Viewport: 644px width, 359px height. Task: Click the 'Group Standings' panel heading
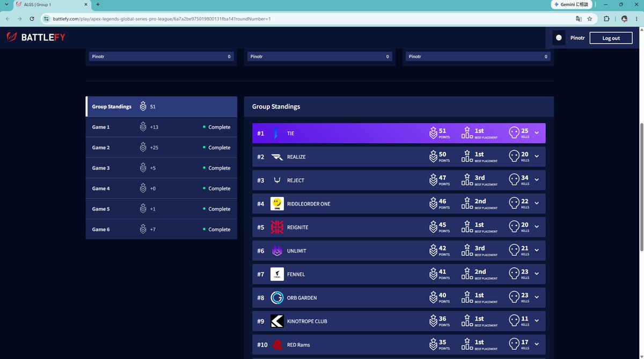point(276,107)
